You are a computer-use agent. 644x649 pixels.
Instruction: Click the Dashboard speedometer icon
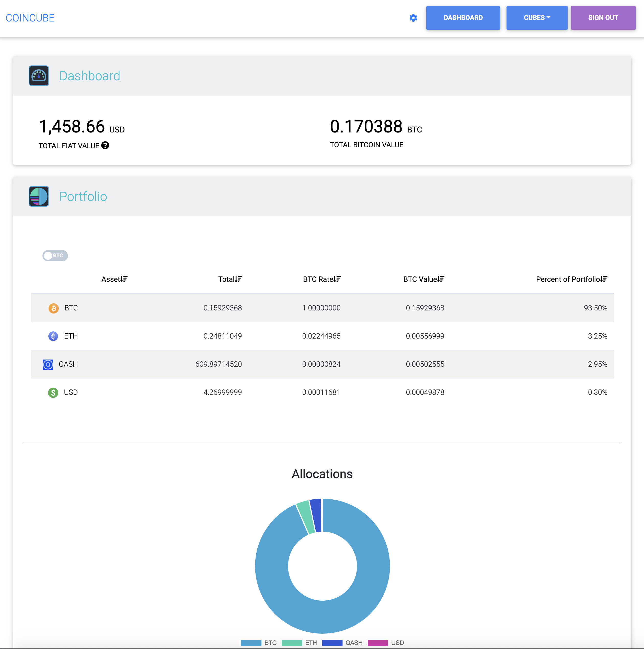tap(39, 76)
